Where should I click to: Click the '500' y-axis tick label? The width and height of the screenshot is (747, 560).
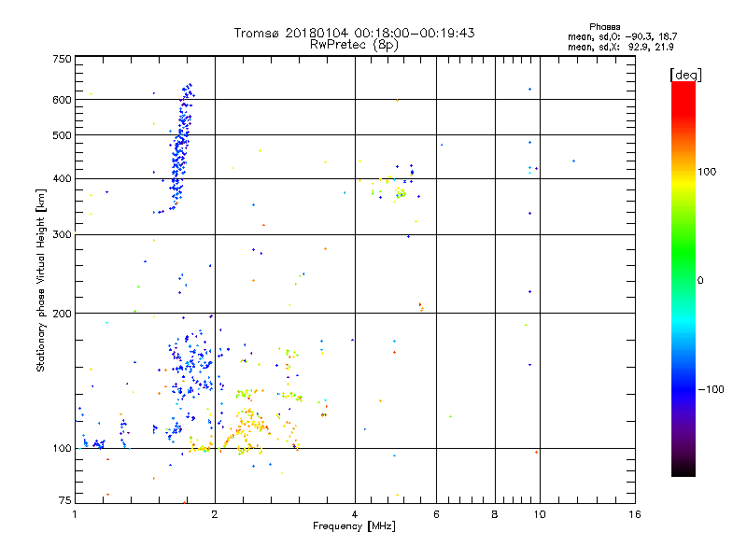tap(62, 135)
